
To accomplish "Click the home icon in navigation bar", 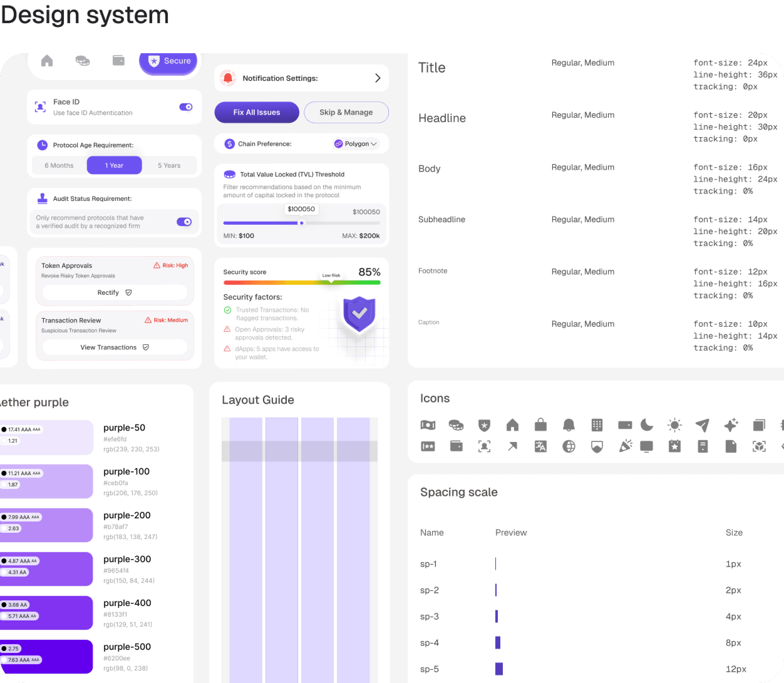I will coord(47,61).
